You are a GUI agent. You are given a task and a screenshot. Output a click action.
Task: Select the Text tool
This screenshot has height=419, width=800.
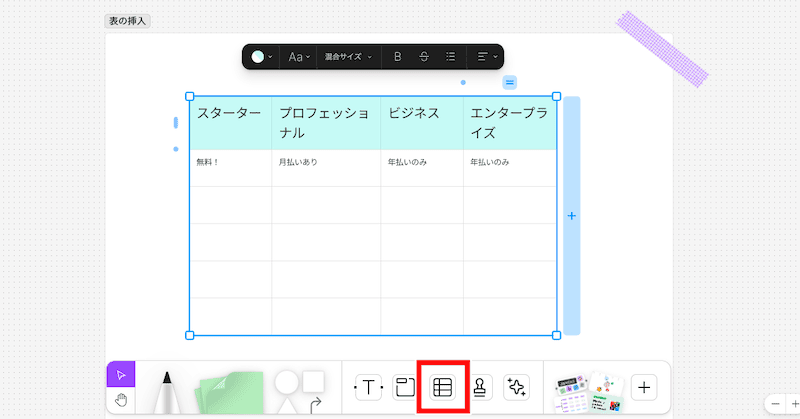click(x=369, y=387)
